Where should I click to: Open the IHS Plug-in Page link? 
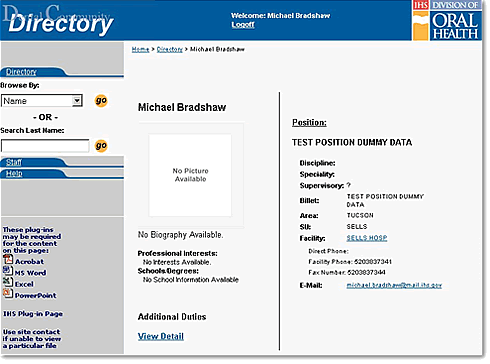click(x=33, y=314)
